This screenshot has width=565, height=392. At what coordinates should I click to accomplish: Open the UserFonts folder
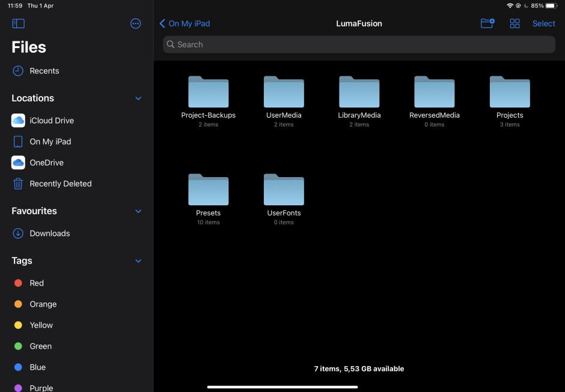(284, 199)
